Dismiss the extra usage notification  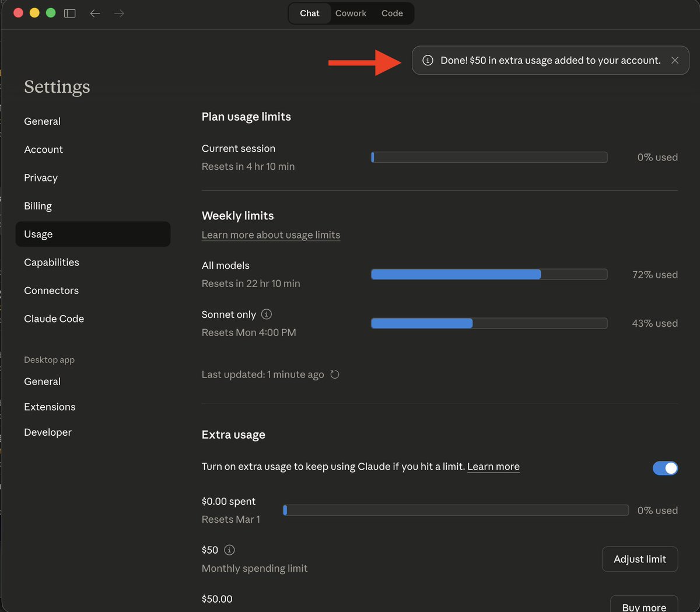point(675,60)
